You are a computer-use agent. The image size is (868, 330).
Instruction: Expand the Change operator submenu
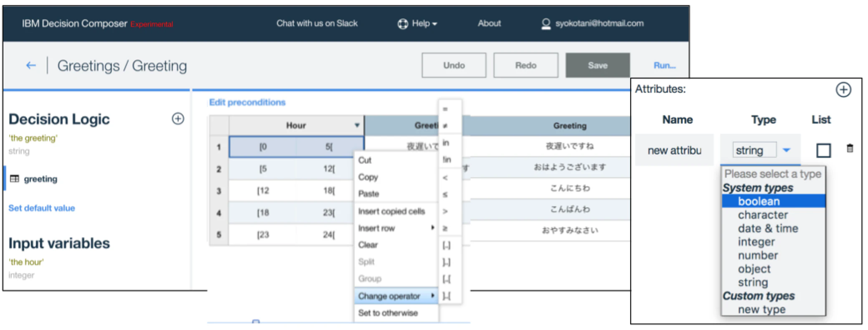(x=396, y=296)
